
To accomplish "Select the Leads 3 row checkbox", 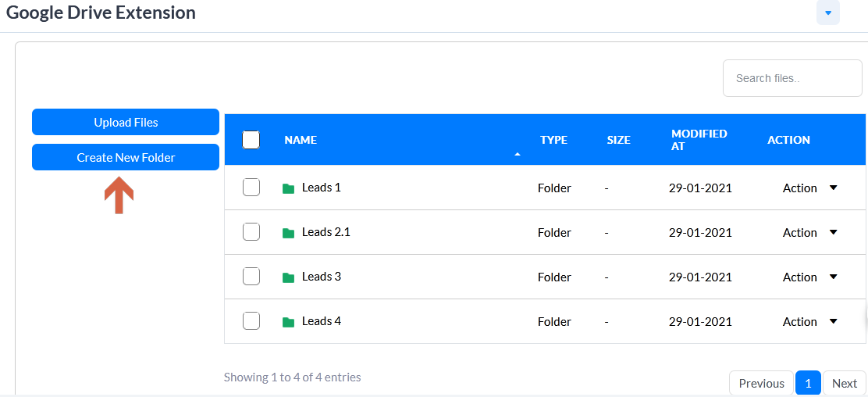I will pyautogui.click(x=251, y=276).
